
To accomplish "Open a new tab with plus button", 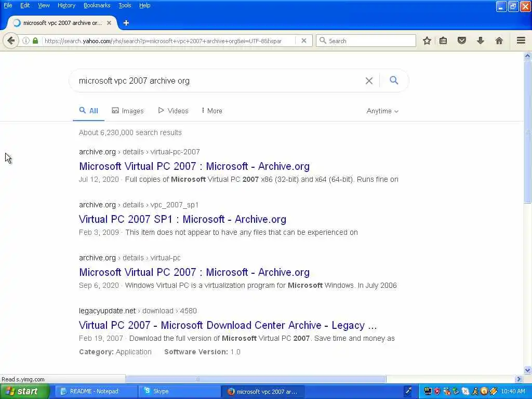I will pyautogui.click(x=126, y=23).
